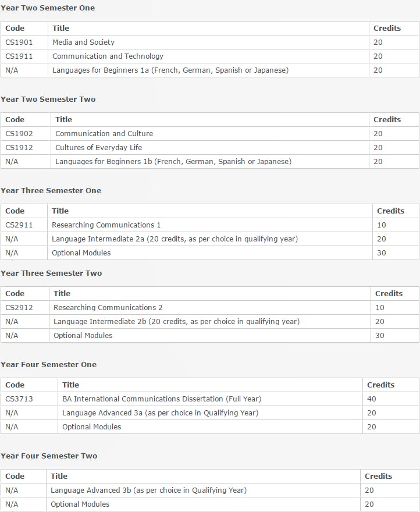Image resolution: width=420 pixels, height=512 pixels.
Task: Click the Media and Society module title
Action: coord(83,42)
